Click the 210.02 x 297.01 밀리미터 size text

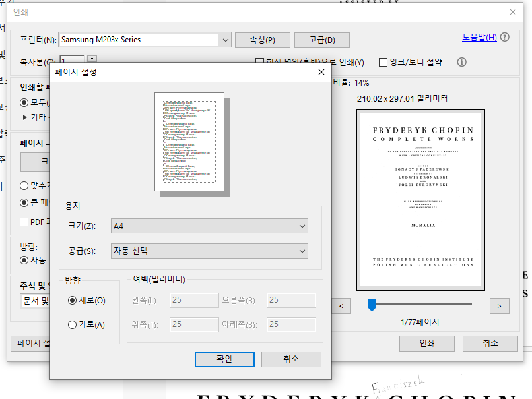coord(402,99)
